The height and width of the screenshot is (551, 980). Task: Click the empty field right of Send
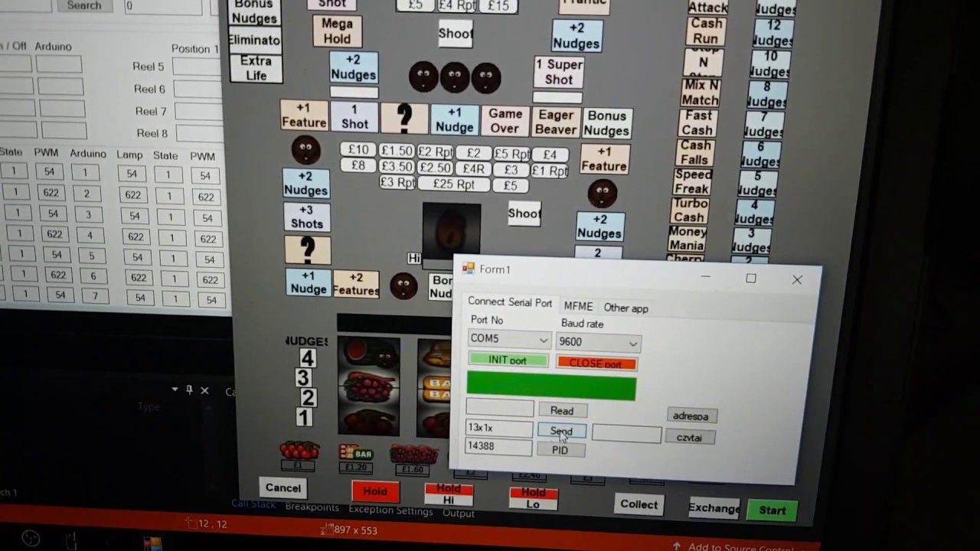[x=626, y=434]
